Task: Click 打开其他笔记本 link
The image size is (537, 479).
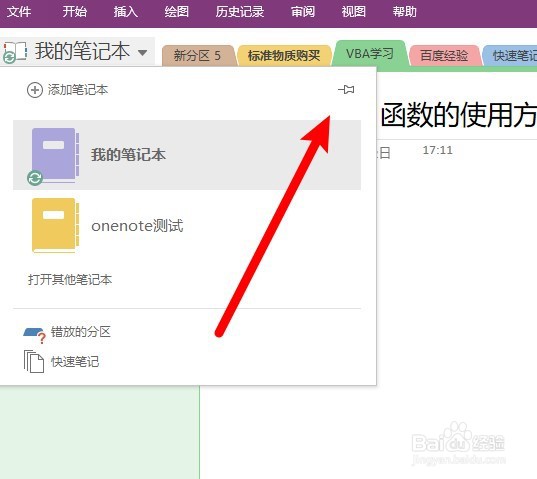Action: click(x=70, y=279)
